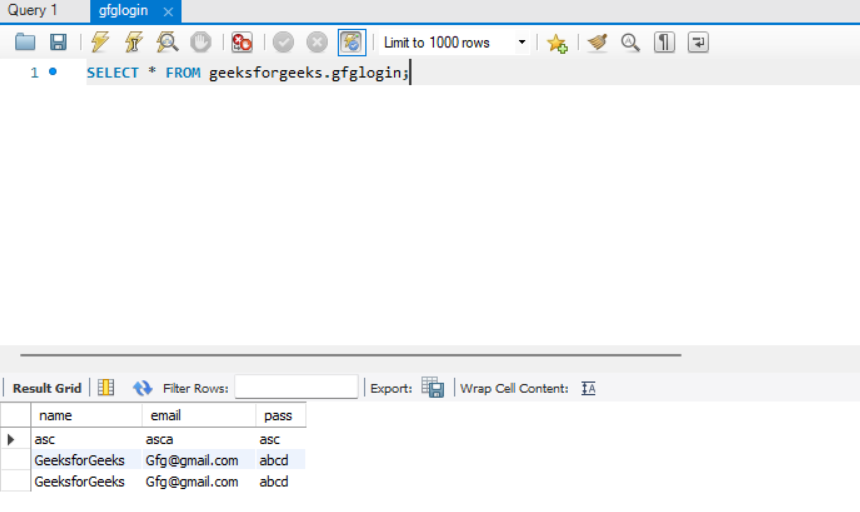
Task: Click the Open SQL script folder icon
Action: (25, 42)
